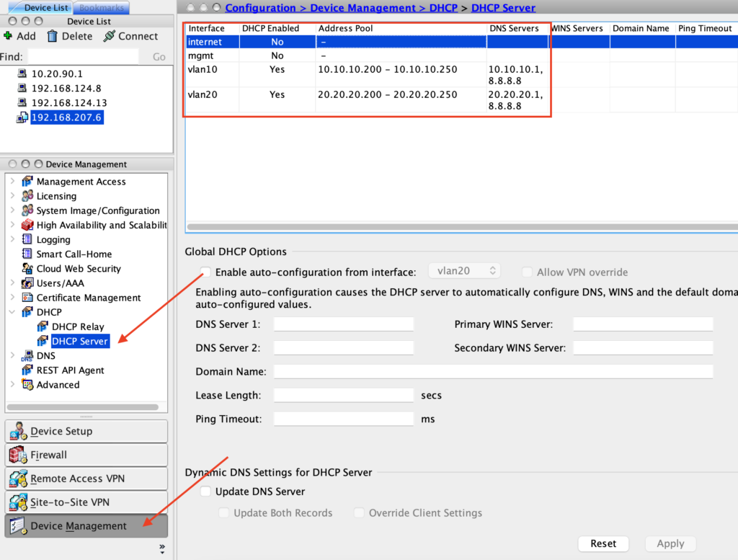Screen dimensions: 738x560
Task: Click the Firewall icon
Action: 18,455
